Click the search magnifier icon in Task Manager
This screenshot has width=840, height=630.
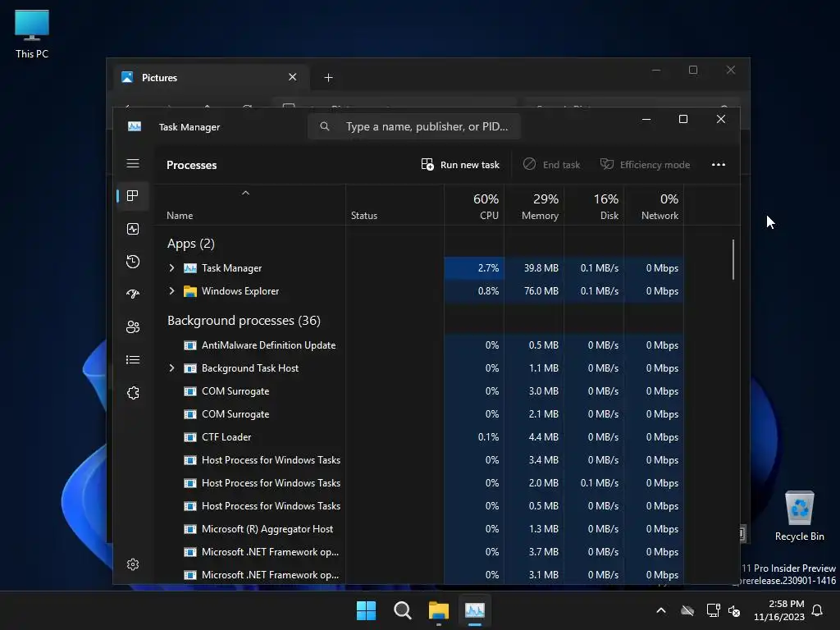(325, 126)
